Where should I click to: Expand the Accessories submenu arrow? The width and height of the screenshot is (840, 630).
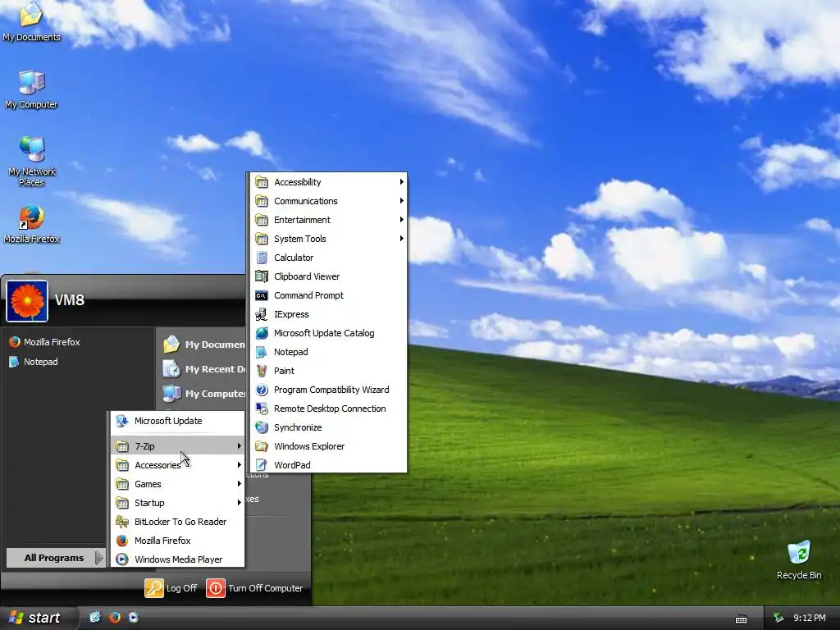point(239,465)
